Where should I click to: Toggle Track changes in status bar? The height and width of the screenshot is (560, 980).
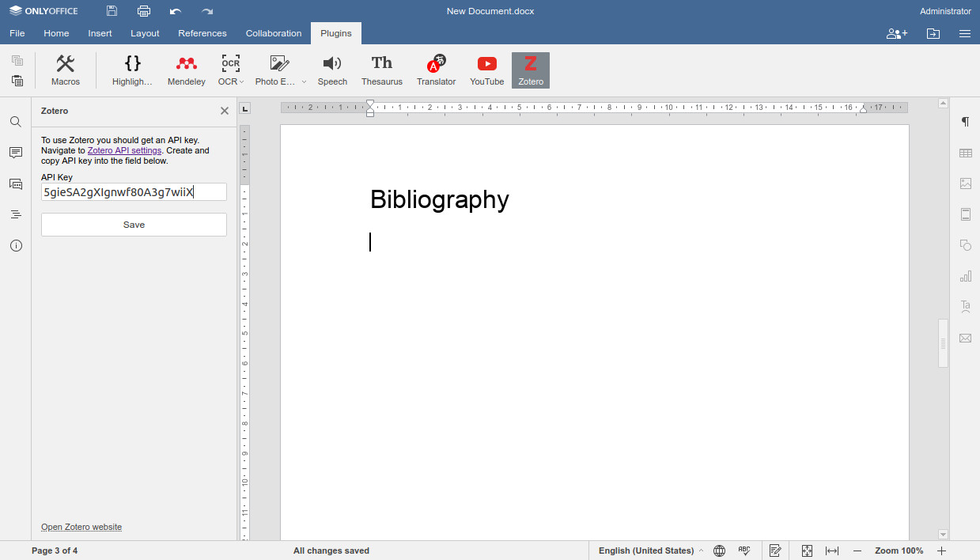point(775,551)
